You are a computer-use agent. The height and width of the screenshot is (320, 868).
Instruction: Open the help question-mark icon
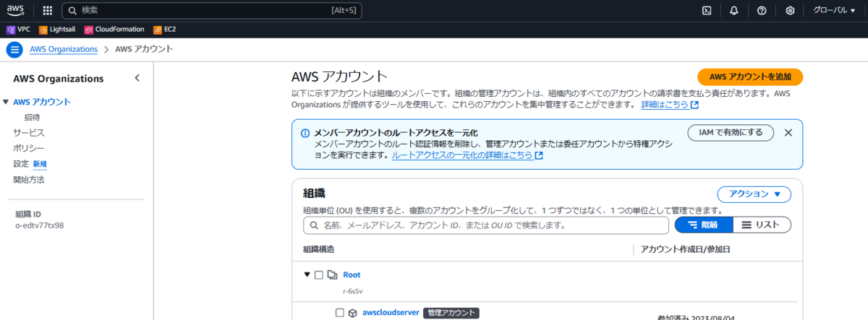[762, 11]
